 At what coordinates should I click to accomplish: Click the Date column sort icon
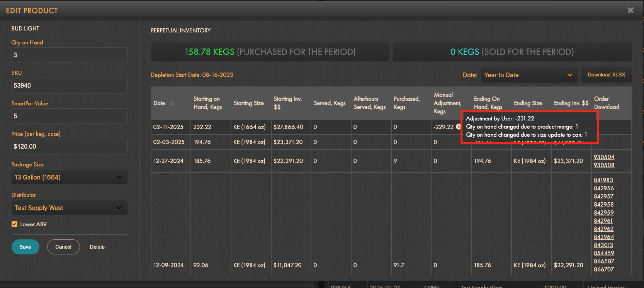pyautogui.click(x=172, y=103)
